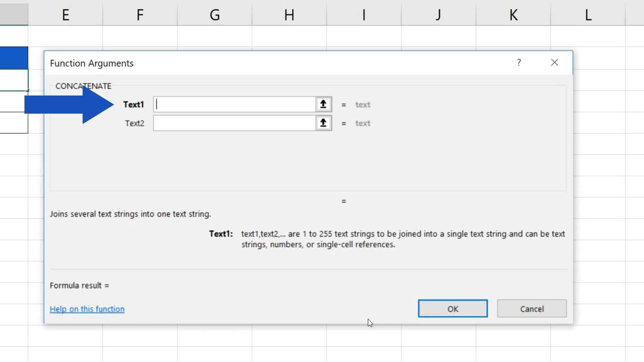This screenshot has width=644, height=362.
Task: Select column E header
Action: (x=65, y=15)
